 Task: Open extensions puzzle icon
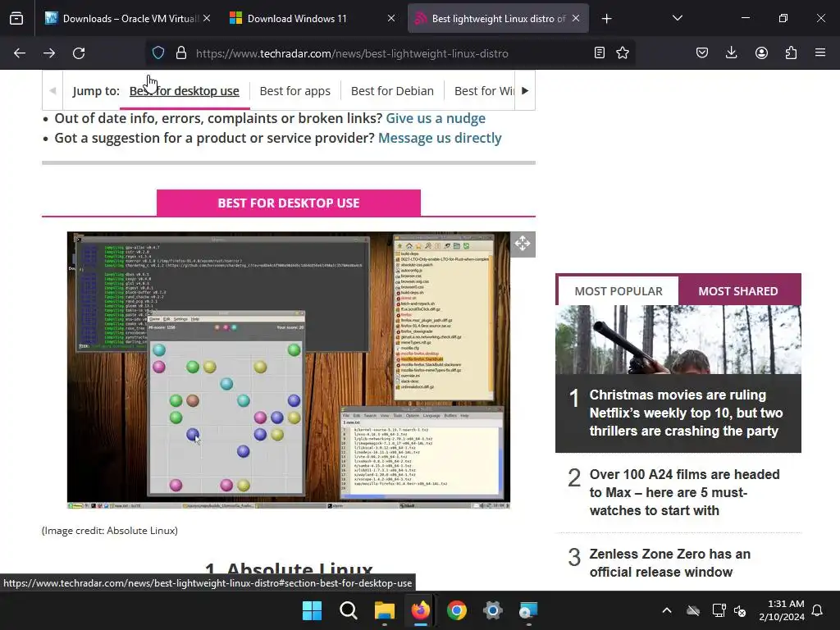tap(791, 53)
